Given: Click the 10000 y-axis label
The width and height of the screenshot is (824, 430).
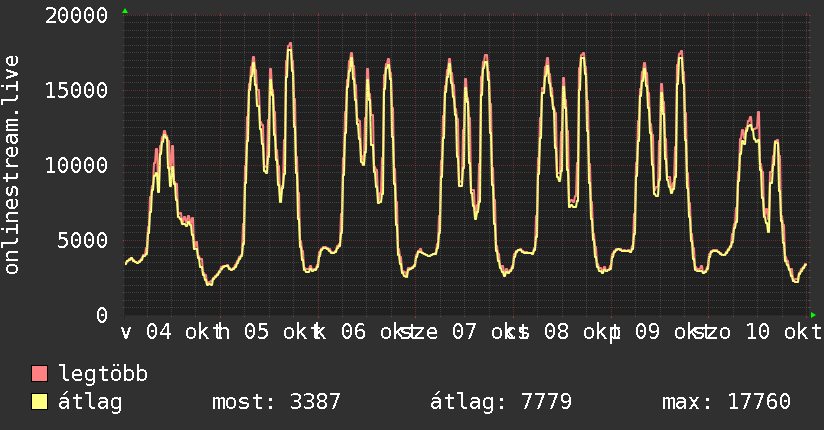Looking at the screenshot, I should [x=77, y=166].
